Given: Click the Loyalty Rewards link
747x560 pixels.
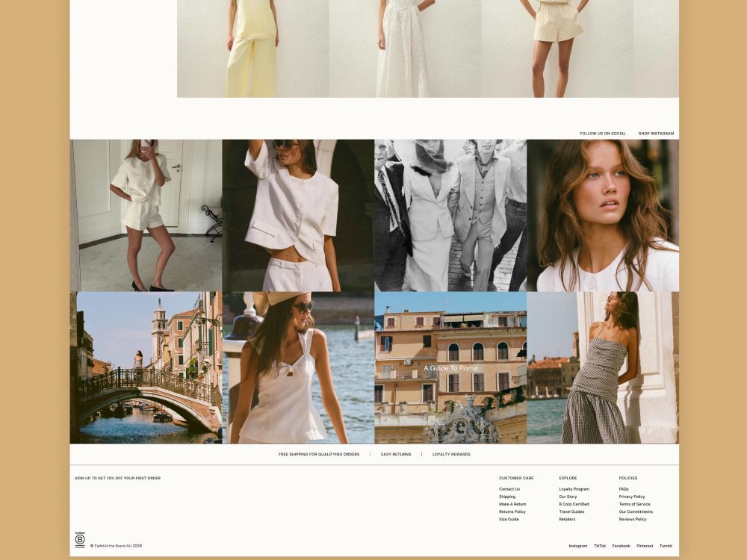Looking at the screenshot, I should tap(451, 454).
